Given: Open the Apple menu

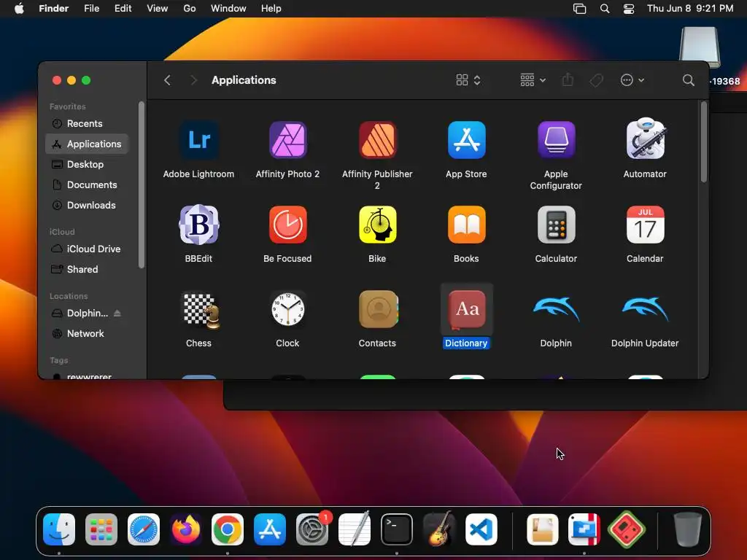Looking at the screenshot, I should click(x=19, y=9).
